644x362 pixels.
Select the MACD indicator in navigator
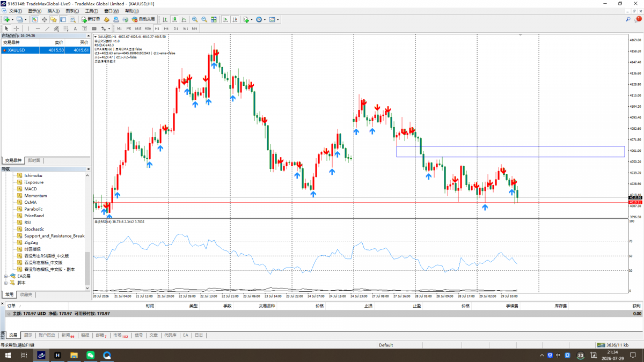(31, 189)
